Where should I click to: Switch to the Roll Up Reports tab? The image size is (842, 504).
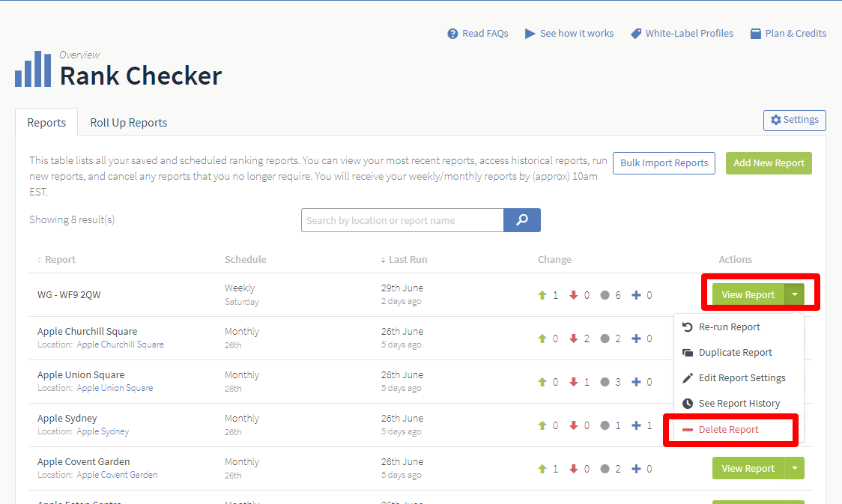[x=128, y=122]
